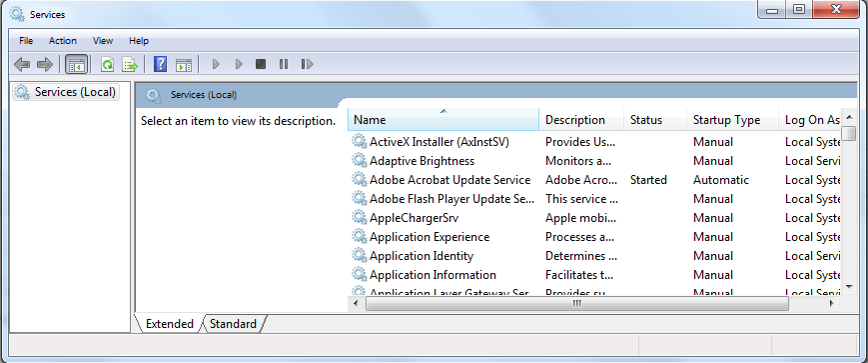
Task: Open the Help menu
Action: tap(139, 40)
